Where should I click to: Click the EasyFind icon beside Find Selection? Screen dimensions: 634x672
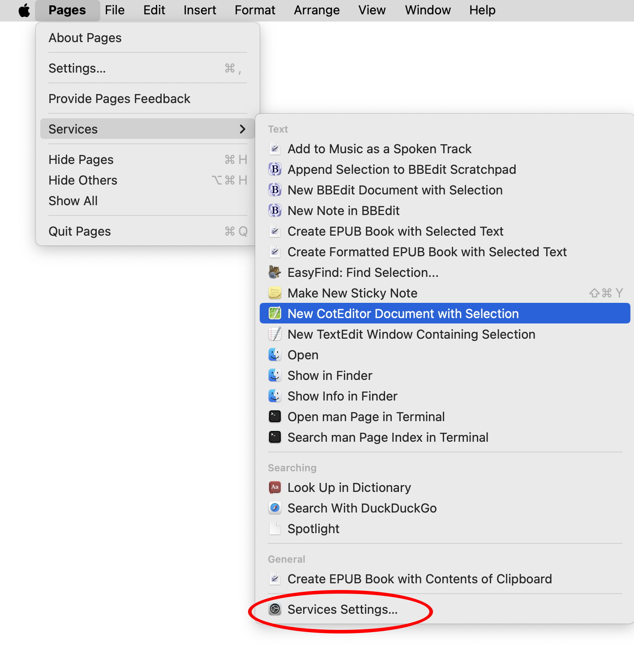[x=275, y=272]
